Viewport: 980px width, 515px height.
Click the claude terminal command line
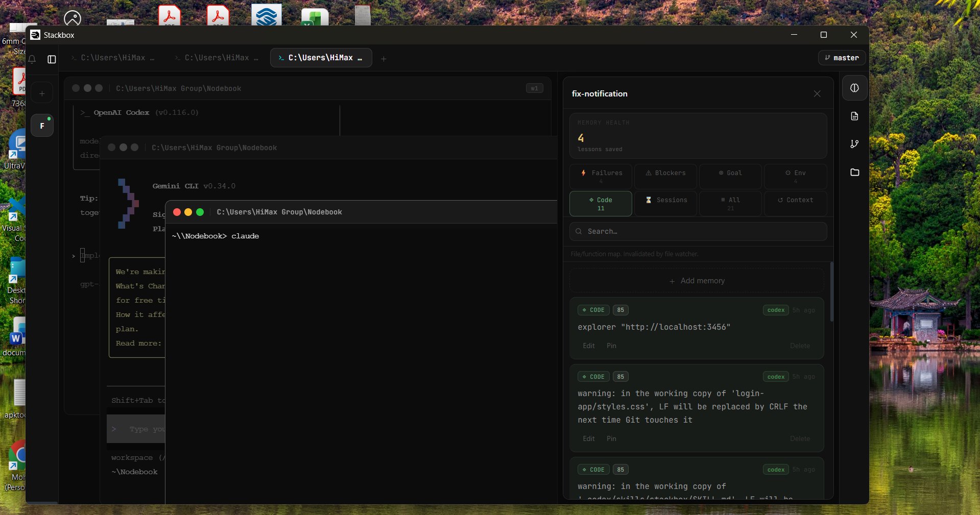click(x=216, y=236)
